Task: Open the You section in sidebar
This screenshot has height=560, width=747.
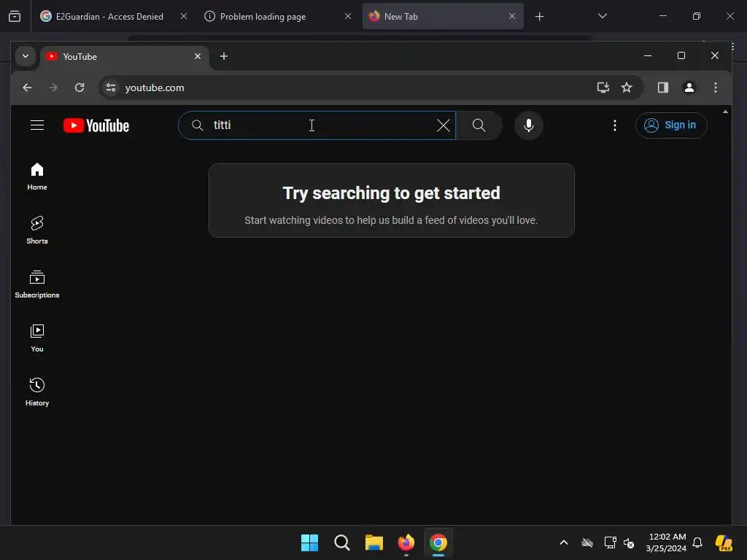Action: pyautogui.click(x=37, y=338)
